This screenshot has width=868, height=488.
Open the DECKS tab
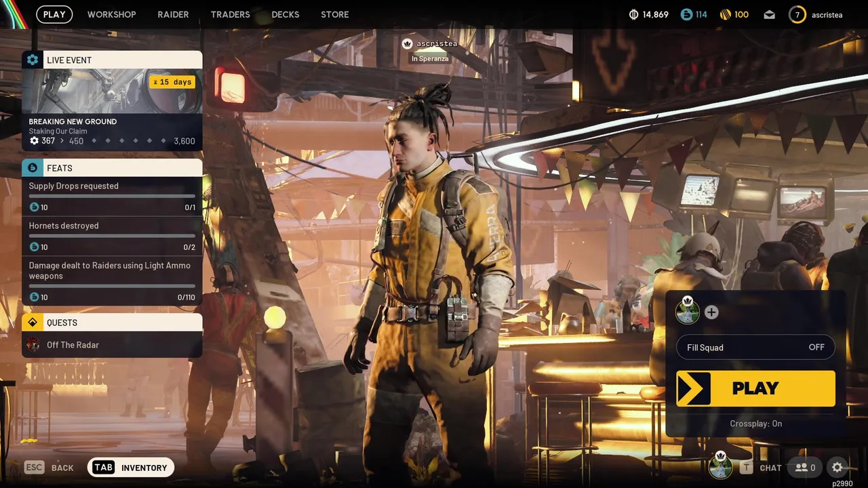click(285, 14)
